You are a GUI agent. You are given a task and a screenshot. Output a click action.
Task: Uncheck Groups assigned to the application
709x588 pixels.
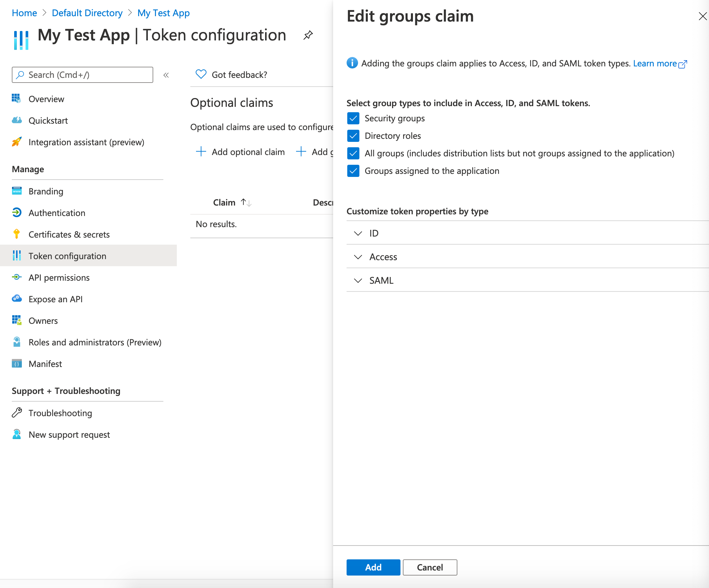(353, 171)
